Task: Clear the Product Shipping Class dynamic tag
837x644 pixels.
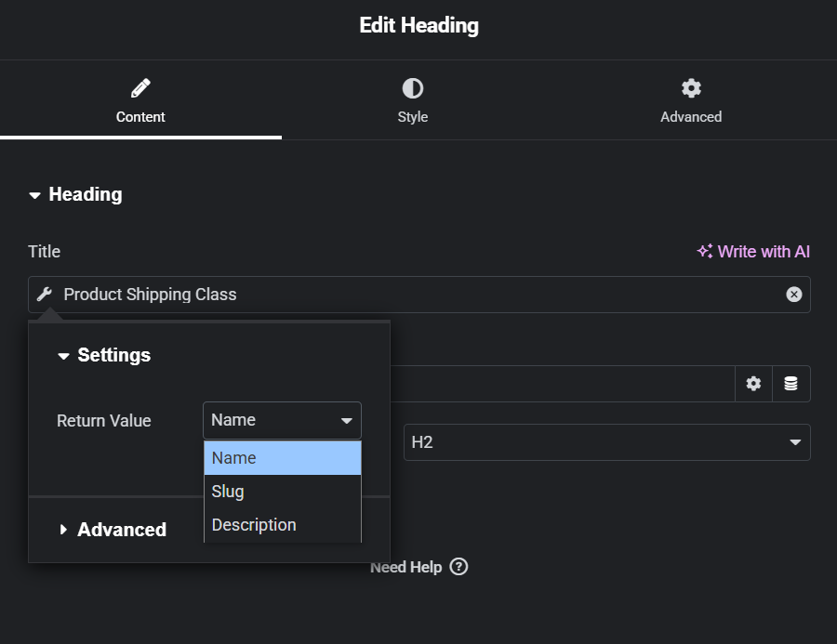Action: pos(794,294)
